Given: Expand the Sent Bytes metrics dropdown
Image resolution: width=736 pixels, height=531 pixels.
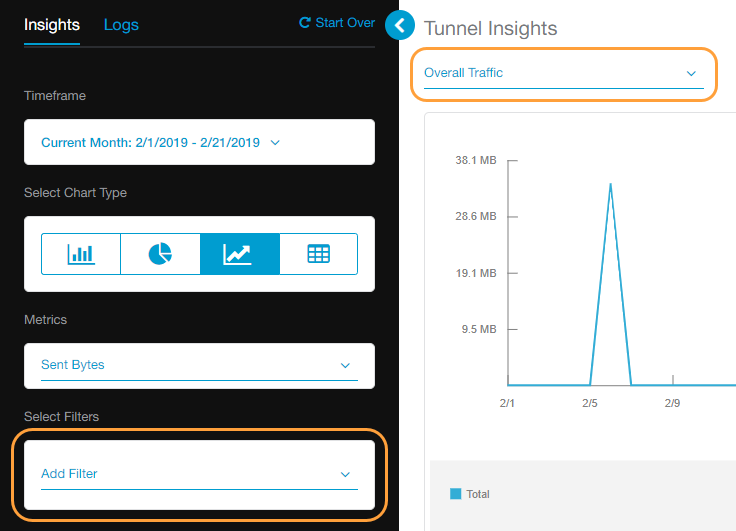Looking at the screenshot, I should (x=198, y=365).
